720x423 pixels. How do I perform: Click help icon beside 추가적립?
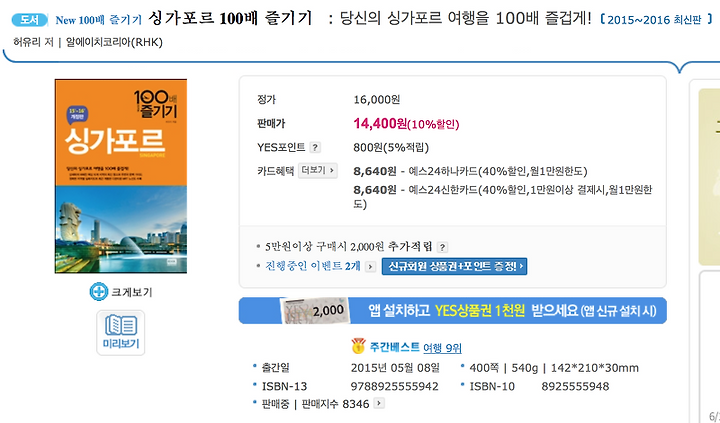point(442,247)
